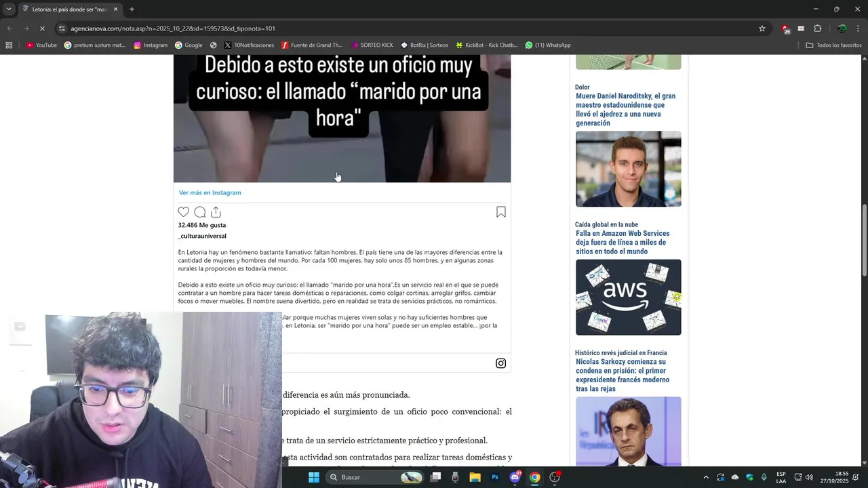Open the Chrome three-dot menu
Screen dimensions: 868x488
[857, 28]
